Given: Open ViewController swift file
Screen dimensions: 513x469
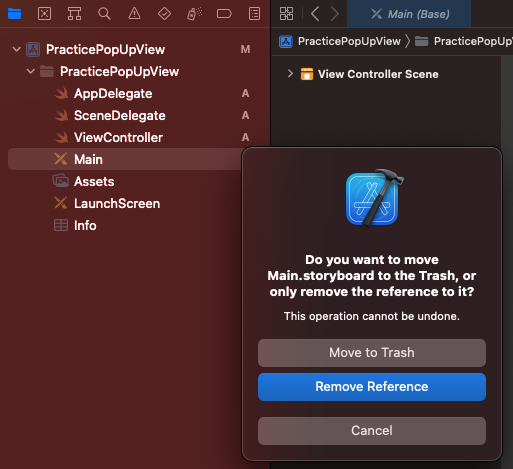Looking at the screenshot, I should pyautogui.click(x=118, y=138).
